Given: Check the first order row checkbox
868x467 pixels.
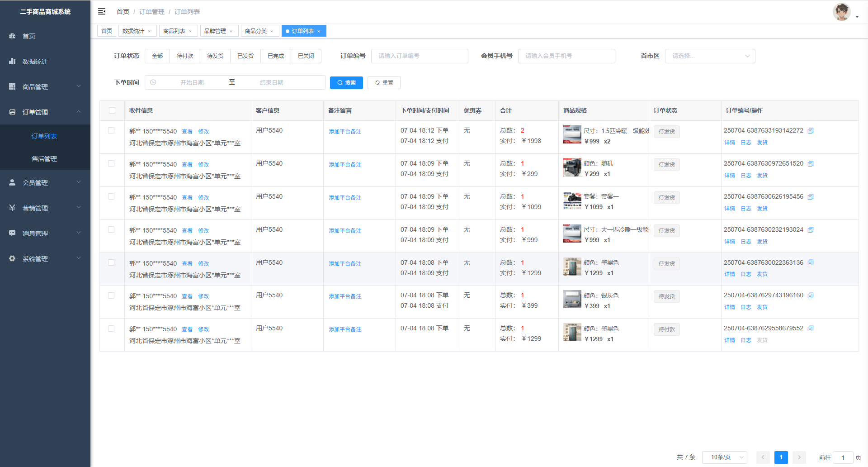Looking at the screenshot, I should coord(111,130).
